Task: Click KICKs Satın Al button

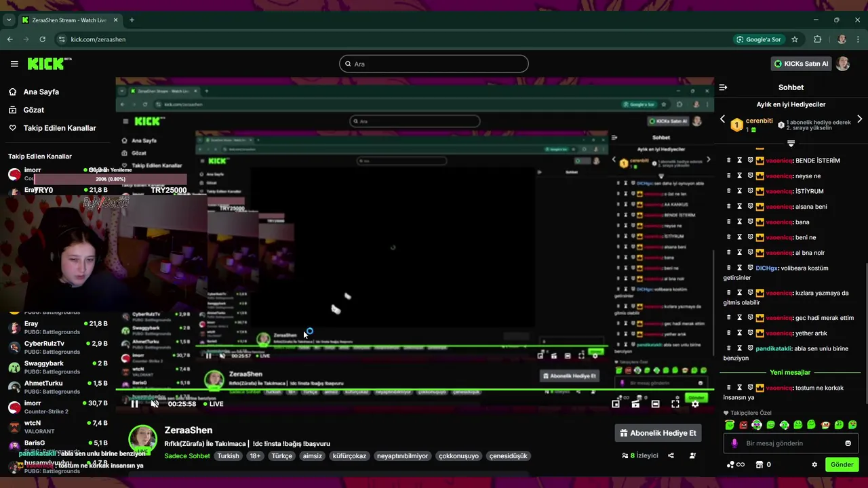Action: [x=801, y=64]
